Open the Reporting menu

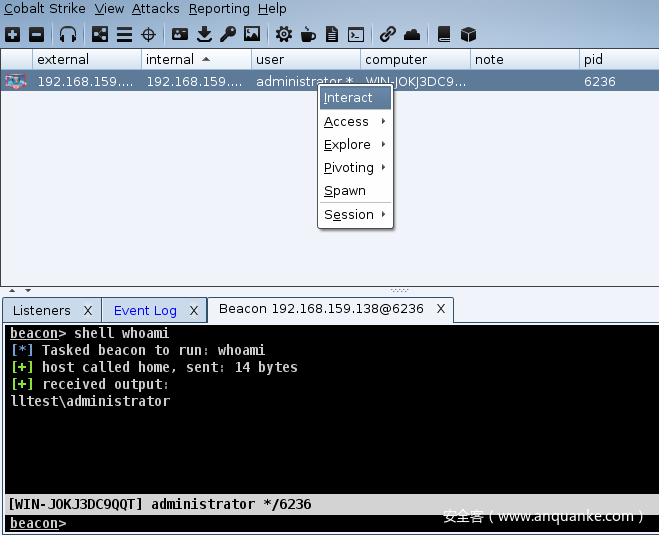219,8
